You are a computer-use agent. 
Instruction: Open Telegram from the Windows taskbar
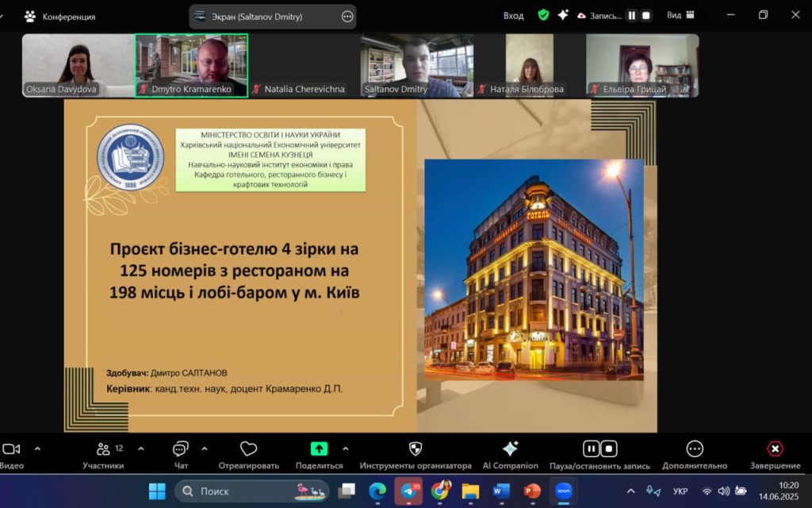409,491
